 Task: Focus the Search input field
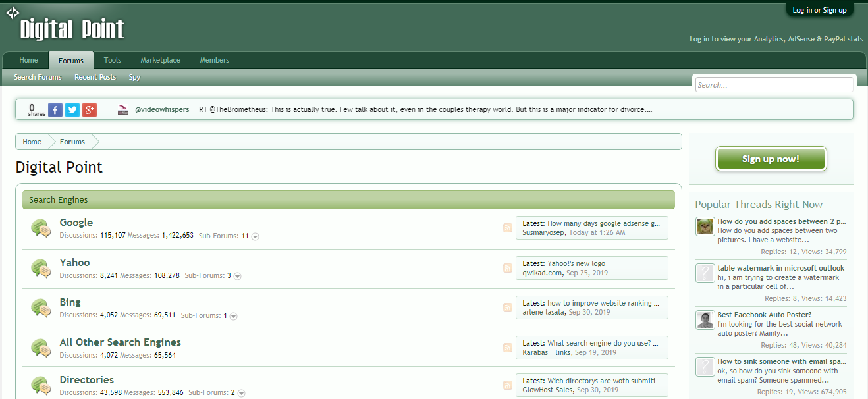pos(774,84)
